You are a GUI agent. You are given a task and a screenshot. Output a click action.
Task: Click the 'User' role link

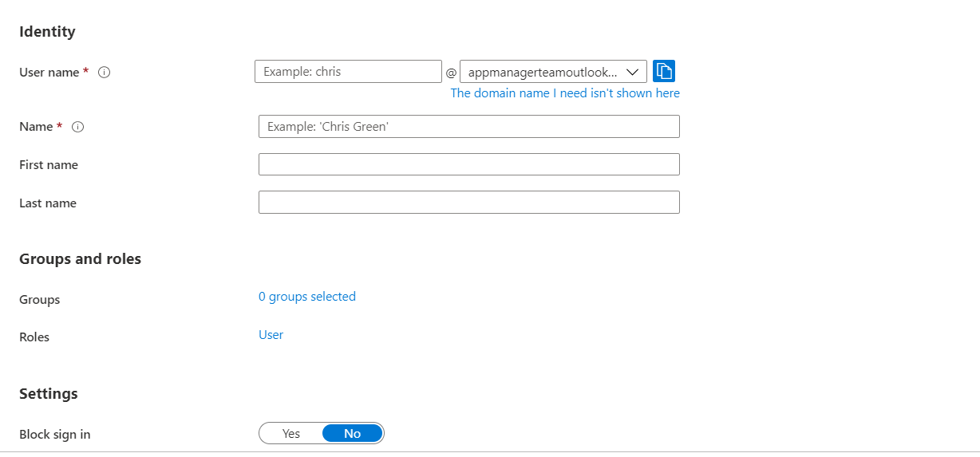pyautogui.click(x=271, y=335)
